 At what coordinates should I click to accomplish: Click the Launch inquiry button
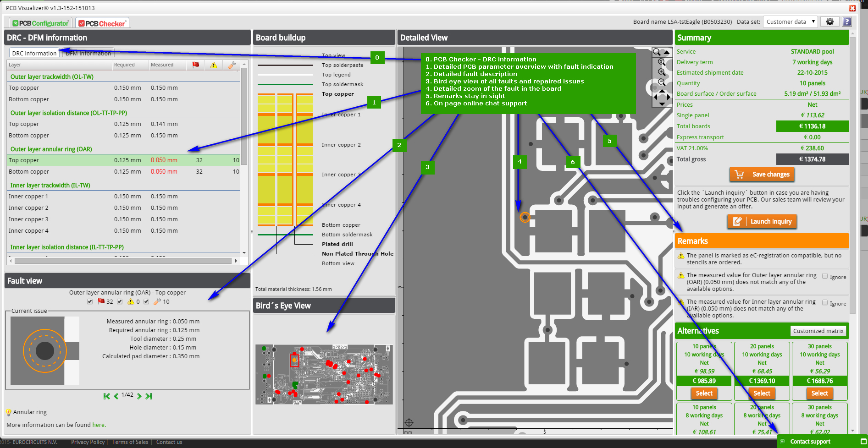tap(762, 221)
